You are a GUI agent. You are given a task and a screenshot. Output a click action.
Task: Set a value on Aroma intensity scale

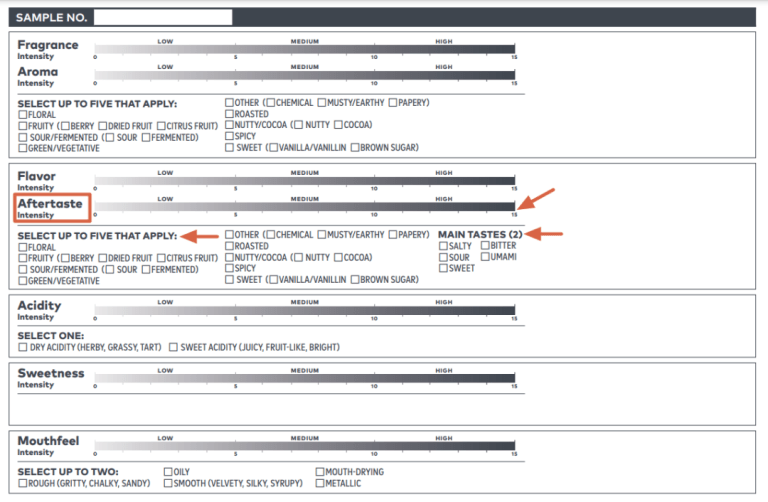(305, 73)
